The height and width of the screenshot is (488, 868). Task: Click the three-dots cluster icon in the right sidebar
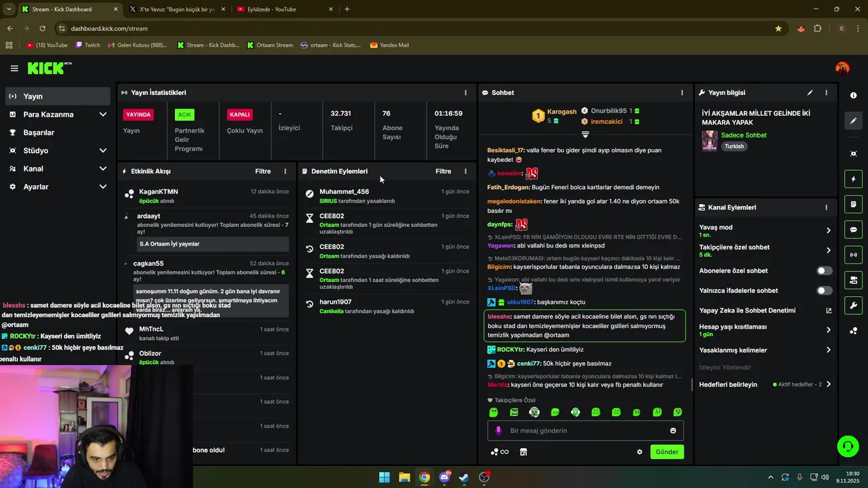(853, 331)
